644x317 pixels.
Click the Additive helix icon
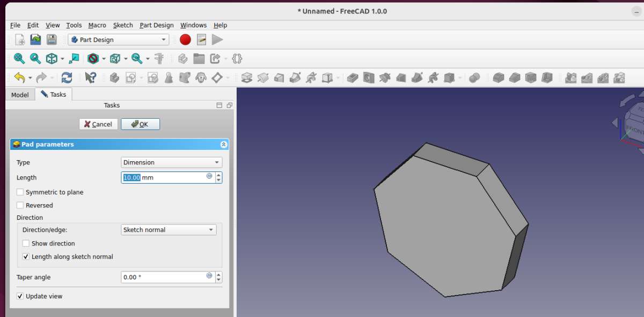point(311,78)
